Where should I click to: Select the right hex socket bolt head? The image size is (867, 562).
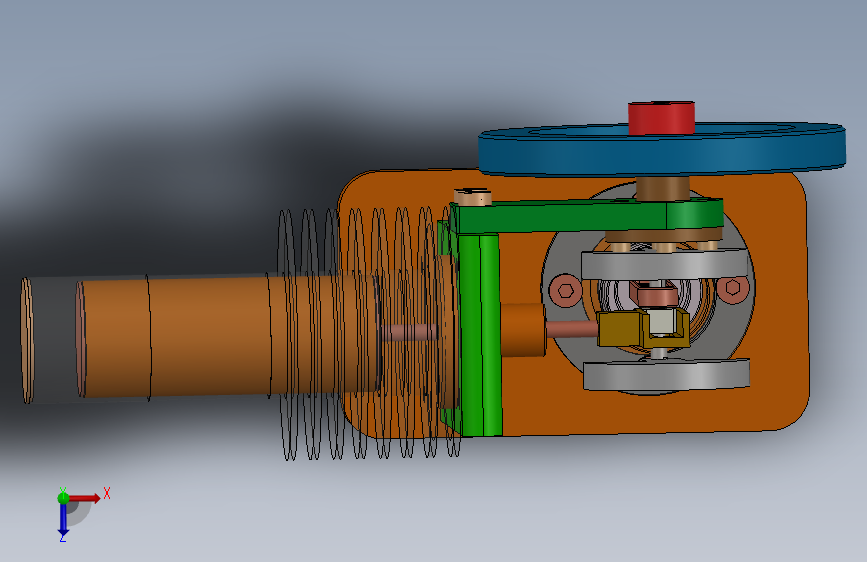tap(733, 289)
